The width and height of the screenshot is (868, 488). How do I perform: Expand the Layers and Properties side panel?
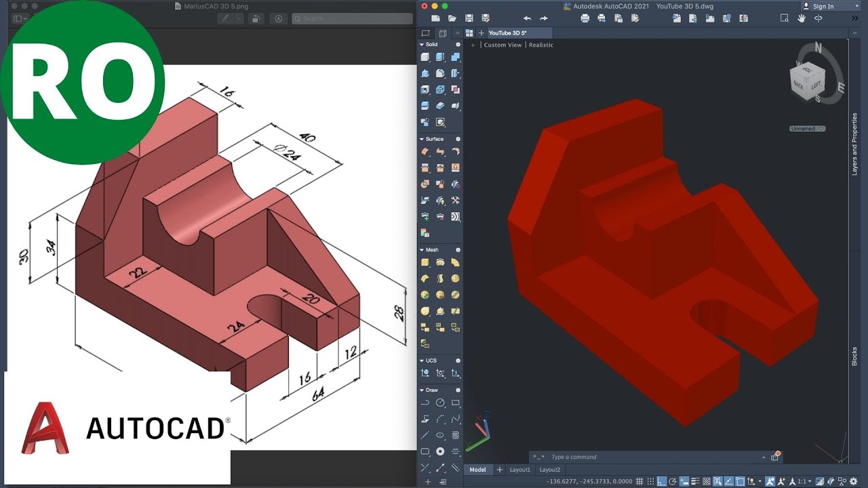coord(855,144)
